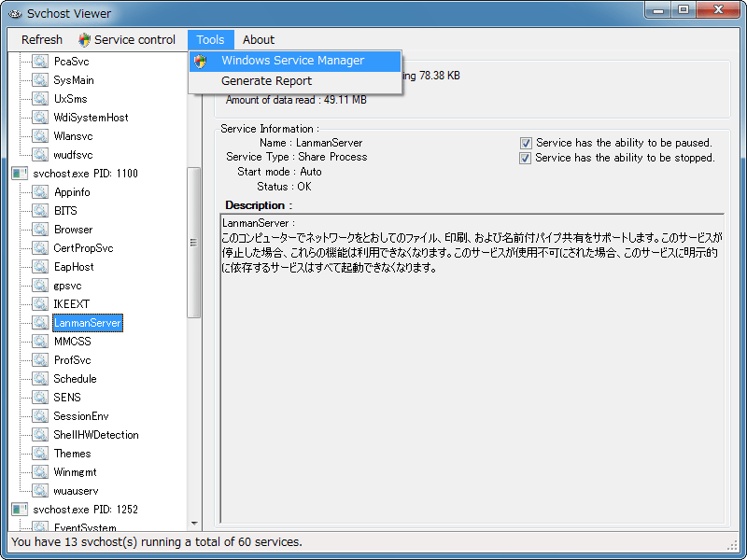Click the tree scrollbar thumb

point(193,243)
